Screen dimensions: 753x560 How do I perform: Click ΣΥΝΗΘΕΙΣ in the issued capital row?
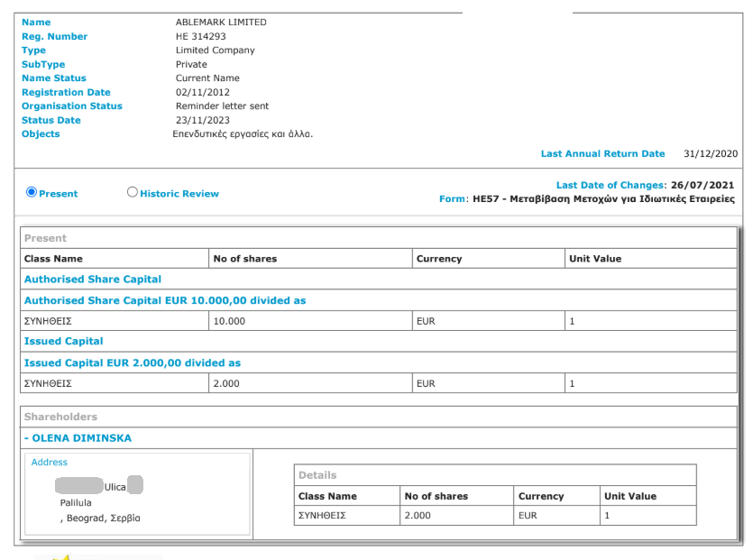coord(48,384)
